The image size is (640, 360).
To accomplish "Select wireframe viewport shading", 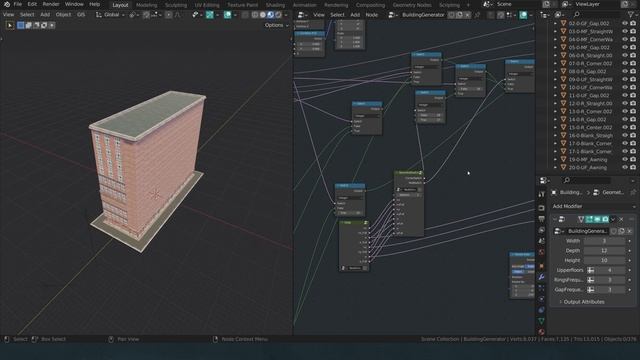I will tap(255, 15).
